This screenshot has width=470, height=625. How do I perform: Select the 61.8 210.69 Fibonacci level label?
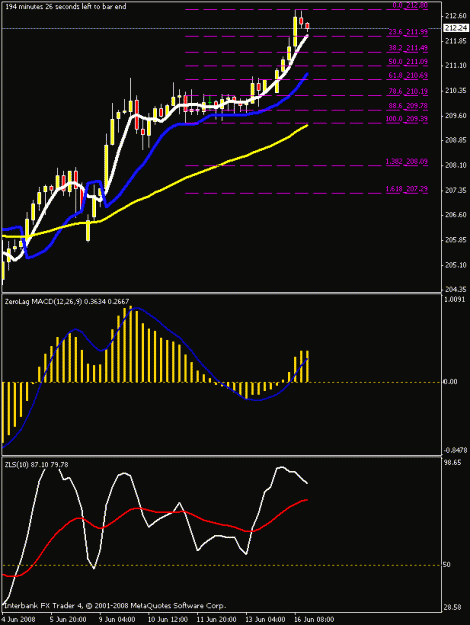click(x=408, y=75)
